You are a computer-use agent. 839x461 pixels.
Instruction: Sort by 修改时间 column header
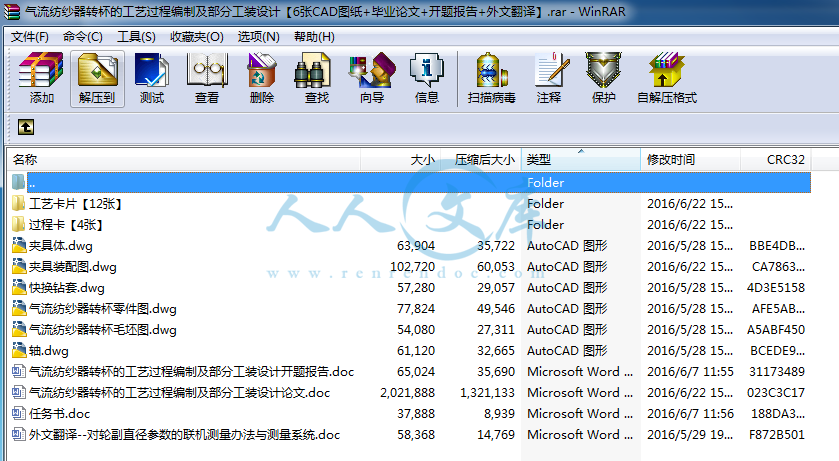tap(690, 159)
